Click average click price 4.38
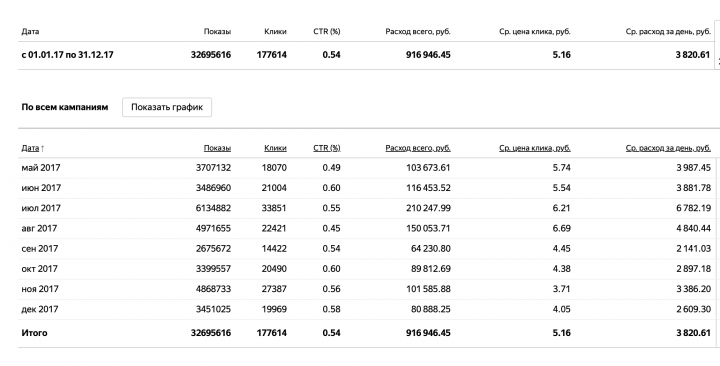This screenshot has height=366, width=720. [562, 269]
